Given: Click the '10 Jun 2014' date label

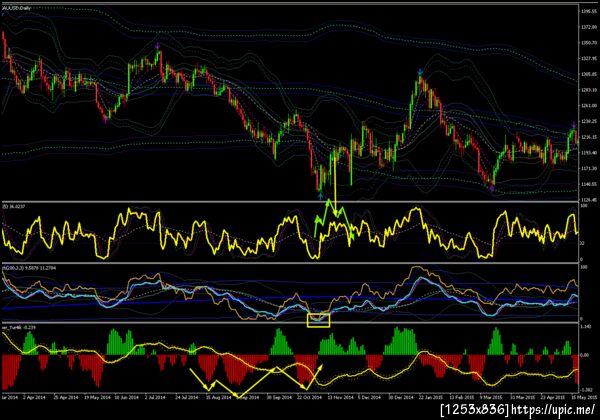Looking at the screenshot, I should pyautogui.click(x=127, y=397).
